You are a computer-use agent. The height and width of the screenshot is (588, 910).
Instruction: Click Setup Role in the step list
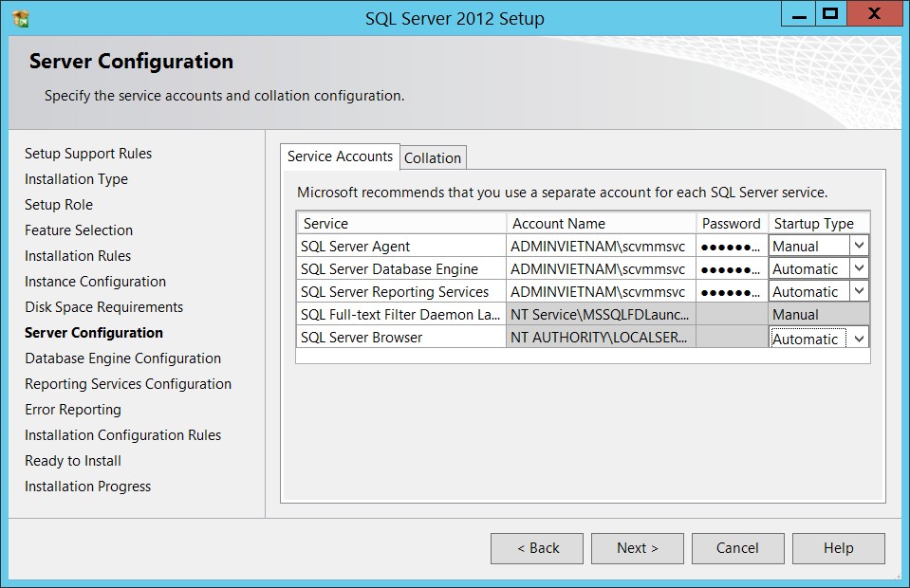pos(59,205)
